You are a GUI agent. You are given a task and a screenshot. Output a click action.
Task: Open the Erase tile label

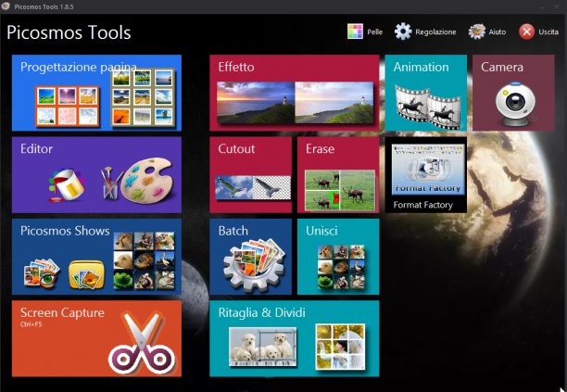point(320,148)
